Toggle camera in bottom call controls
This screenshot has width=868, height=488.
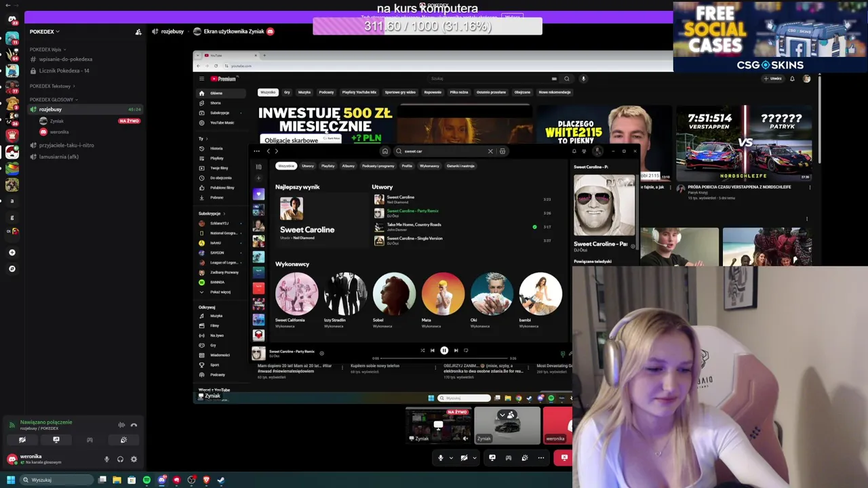click(464, 458)
